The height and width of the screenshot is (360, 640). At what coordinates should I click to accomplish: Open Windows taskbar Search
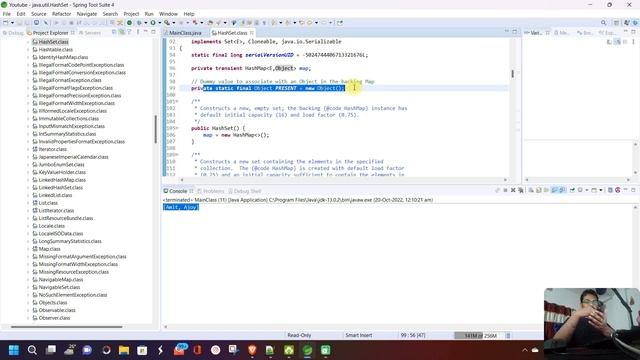(32, 350)
